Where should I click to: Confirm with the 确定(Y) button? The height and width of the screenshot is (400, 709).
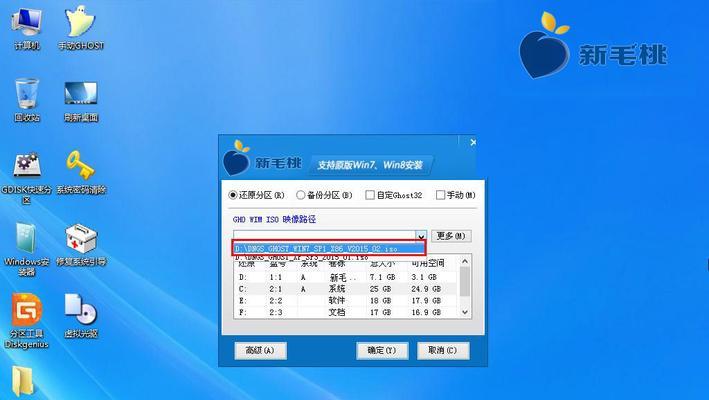pos(382,350)
